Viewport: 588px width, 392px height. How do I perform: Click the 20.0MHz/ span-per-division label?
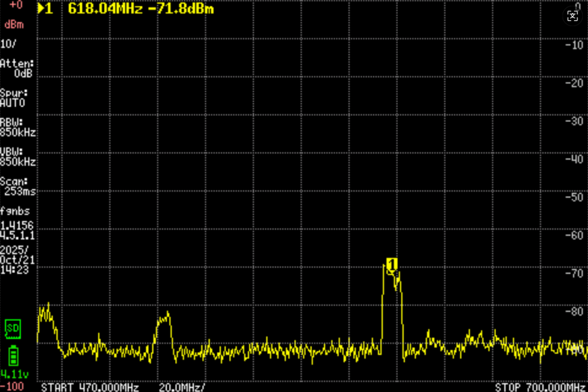181,387
